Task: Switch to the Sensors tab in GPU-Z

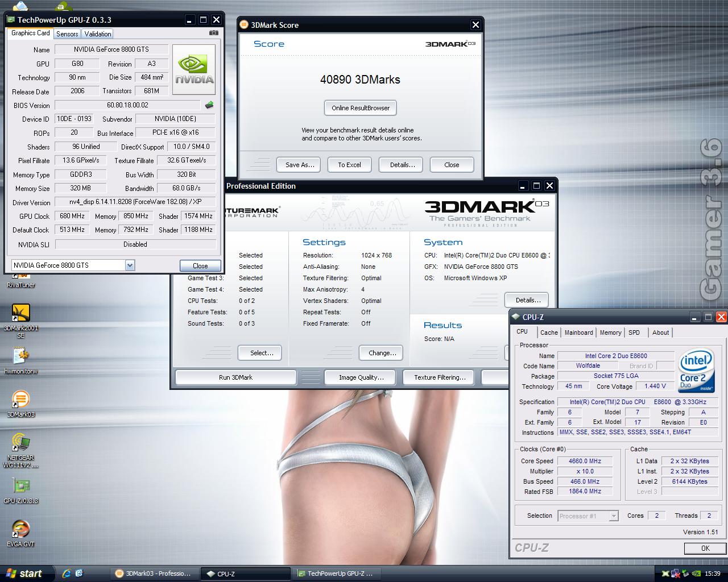Action: (x=67, y=34)
